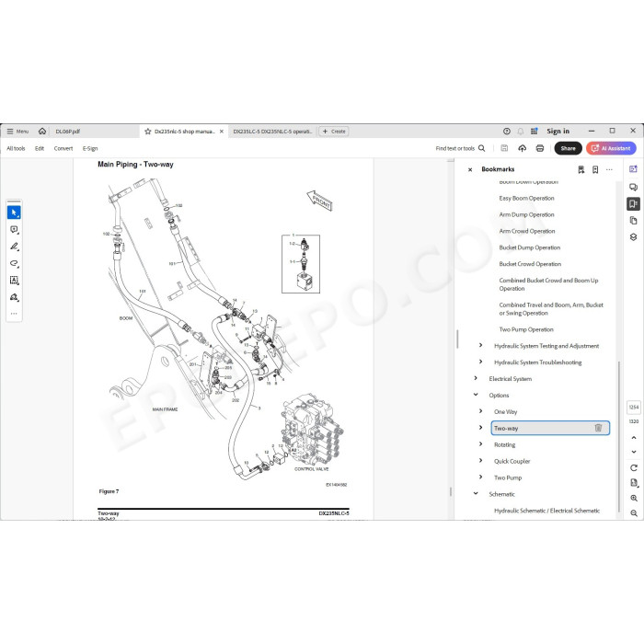Expand Hydraulic System Troubleshooting bookmark
This screenshot has height=644, width=644.
point(480,362)
